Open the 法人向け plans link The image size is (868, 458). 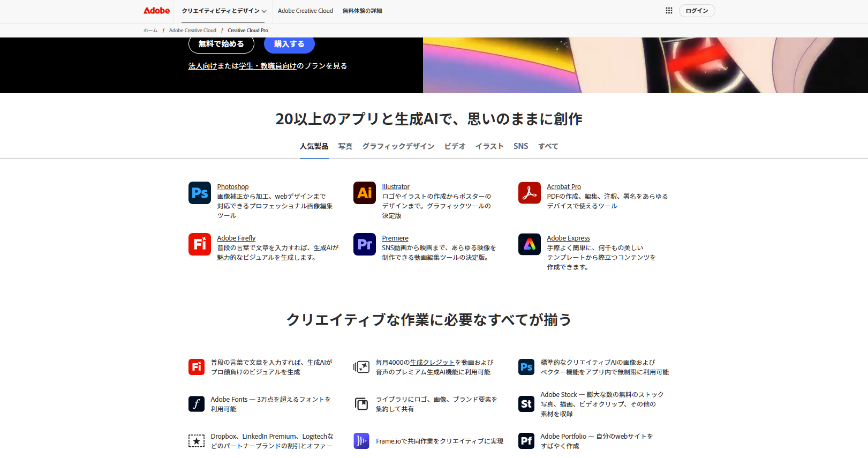click(x=202, y=66)
